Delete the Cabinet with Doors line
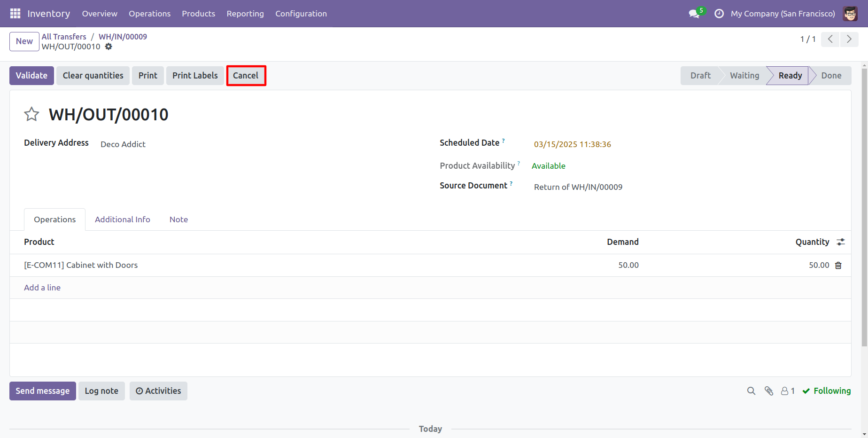Image resolution: width=868 pixels, height=438 pixels. (x=838, y=266)
